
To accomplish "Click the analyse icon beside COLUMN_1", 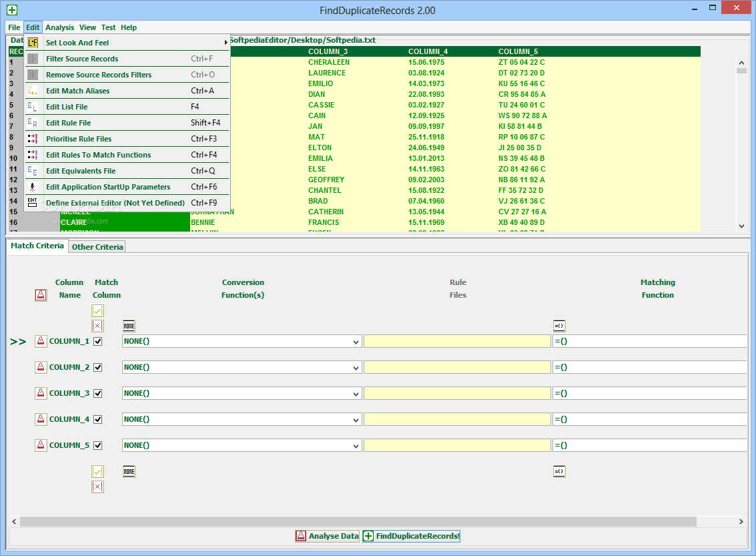I will 41,342.
